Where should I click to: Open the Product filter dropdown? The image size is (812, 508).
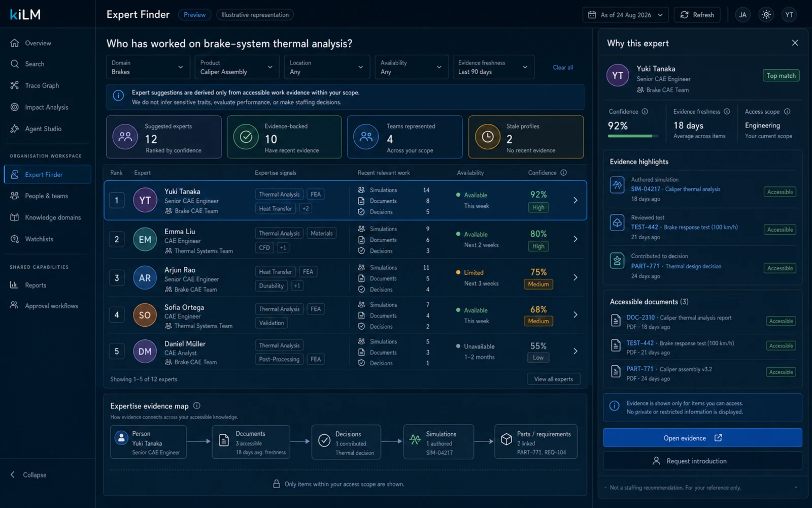[237, 67]
